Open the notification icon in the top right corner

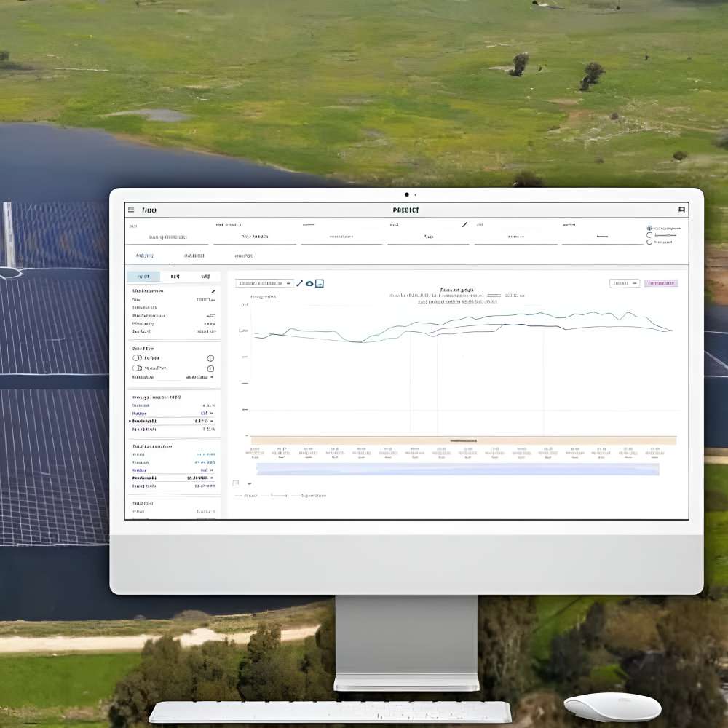680,210
